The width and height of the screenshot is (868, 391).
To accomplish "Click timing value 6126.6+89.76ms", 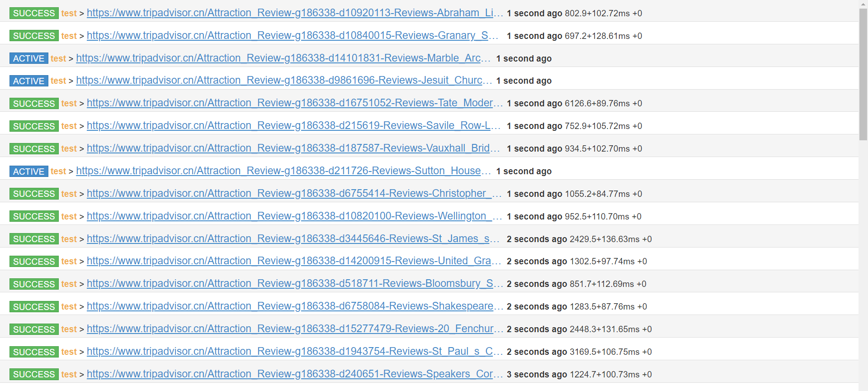I will pyautogui.click(x=597, y=104).
